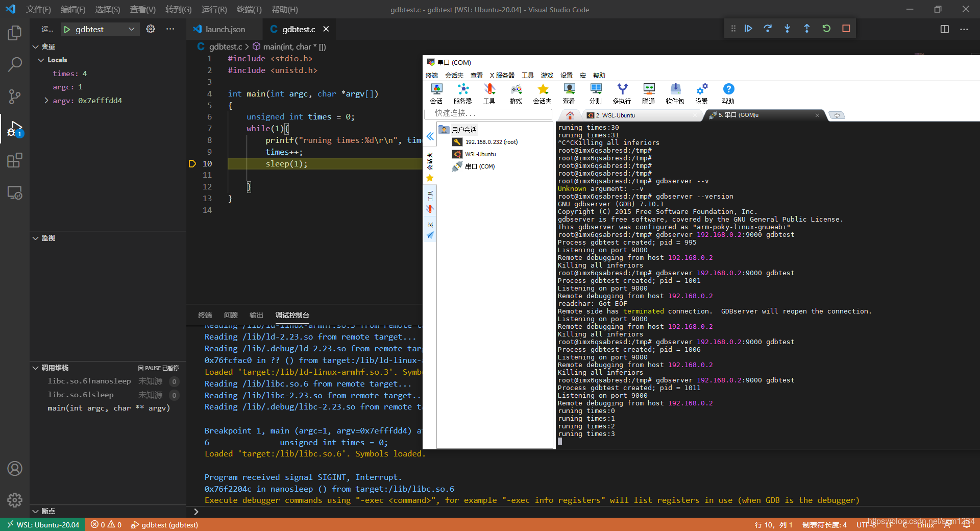
Task: Open MobaXterm's 终端 menu
Action: click(x=431, y=75)
